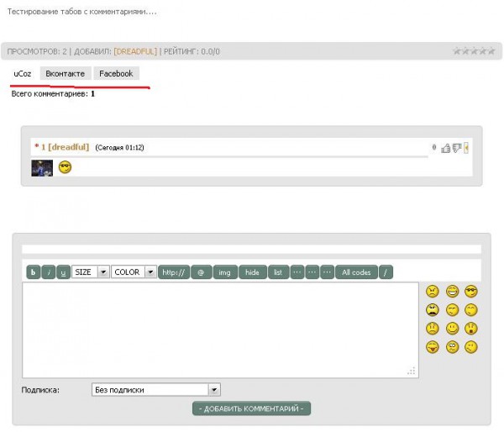The width and height of the screenshot is (504, 432).
Task: Insert the winking smiley
Action: [x=471, y=347]
